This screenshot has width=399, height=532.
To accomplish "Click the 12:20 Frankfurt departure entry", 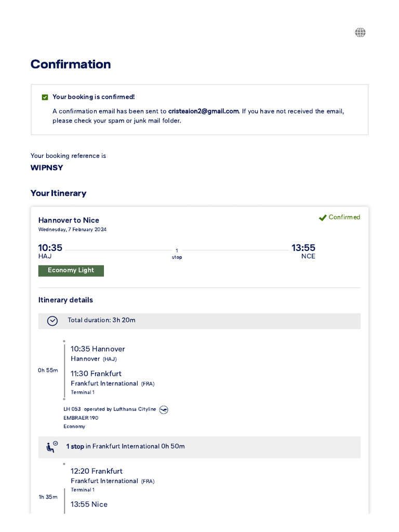I will click(97, 471).
